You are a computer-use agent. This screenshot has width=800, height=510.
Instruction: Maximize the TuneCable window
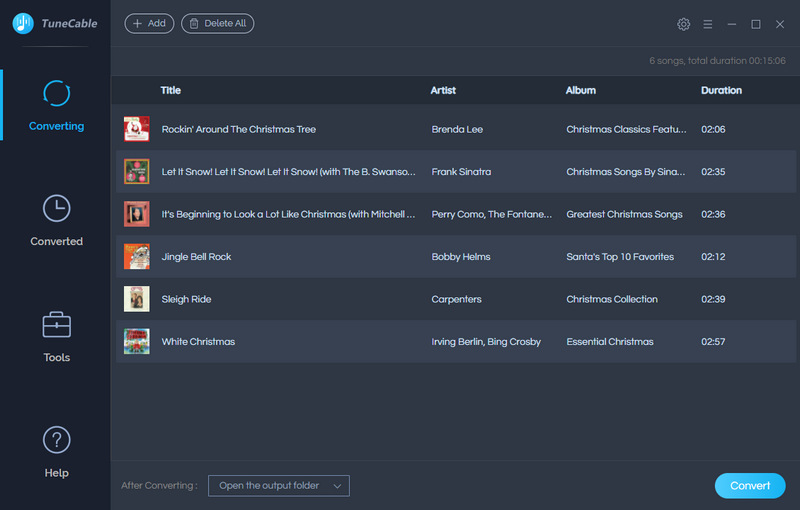tap(756, 24)
